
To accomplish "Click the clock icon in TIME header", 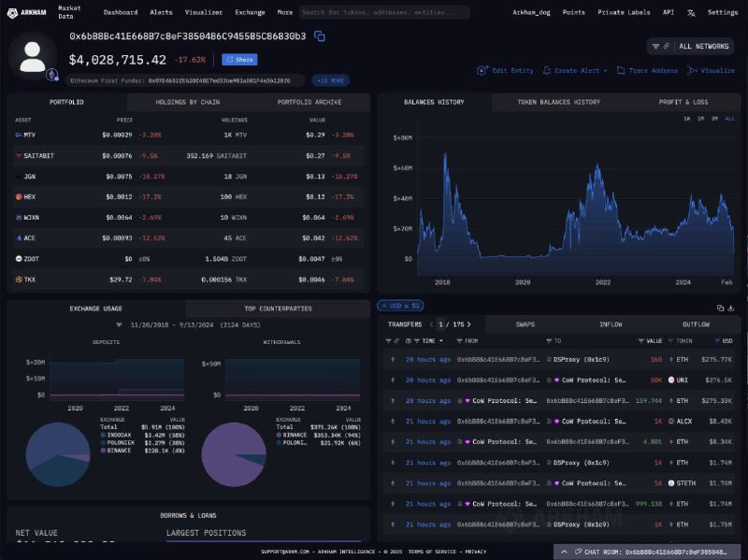I will [x=409, y=341].
